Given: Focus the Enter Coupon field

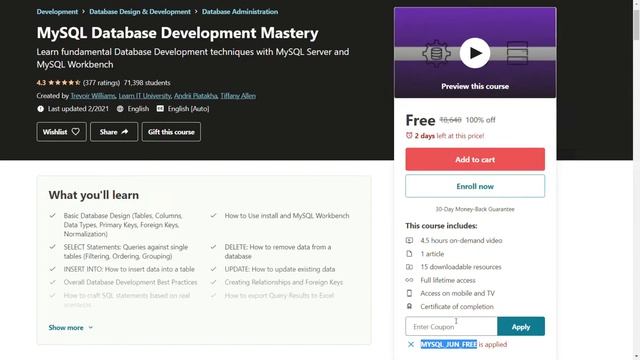Looking at the screenshot, I should 451,327.
